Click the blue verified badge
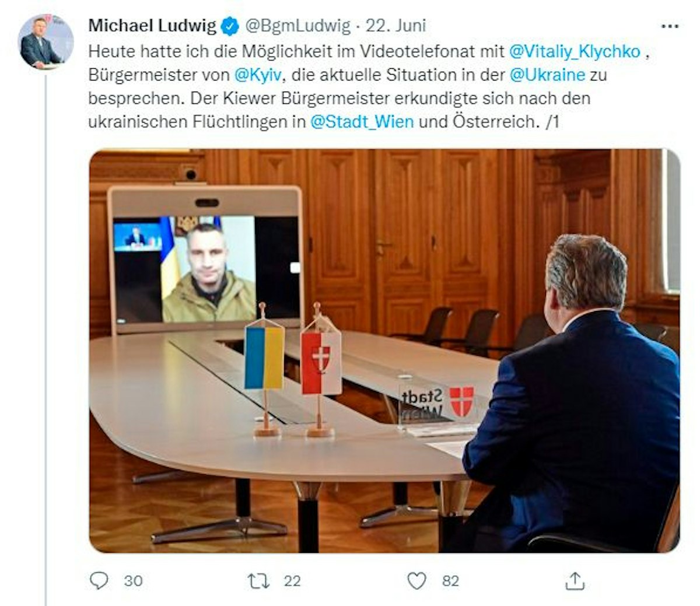This screenshot has width=700, height=606. point(230,26)
